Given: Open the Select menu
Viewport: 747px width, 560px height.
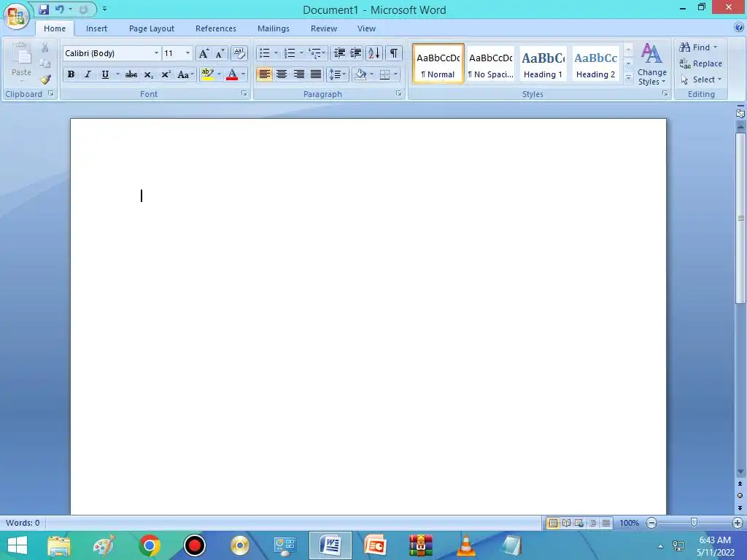Looking at the screenshot, I should 701,79.
